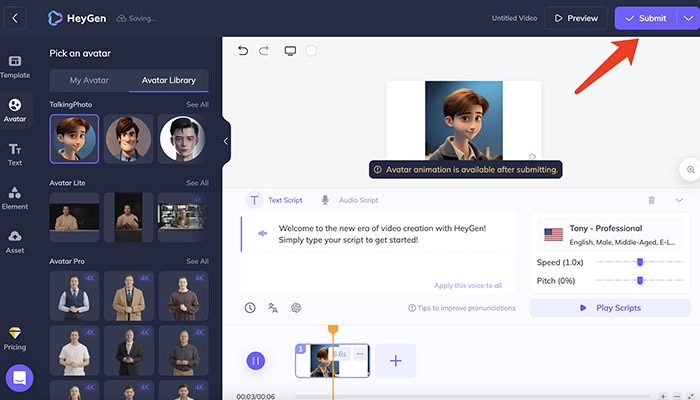Delete the script using trash icon
Image resolution: width=700 pixels, height=400 pixels.
[651, 200]
